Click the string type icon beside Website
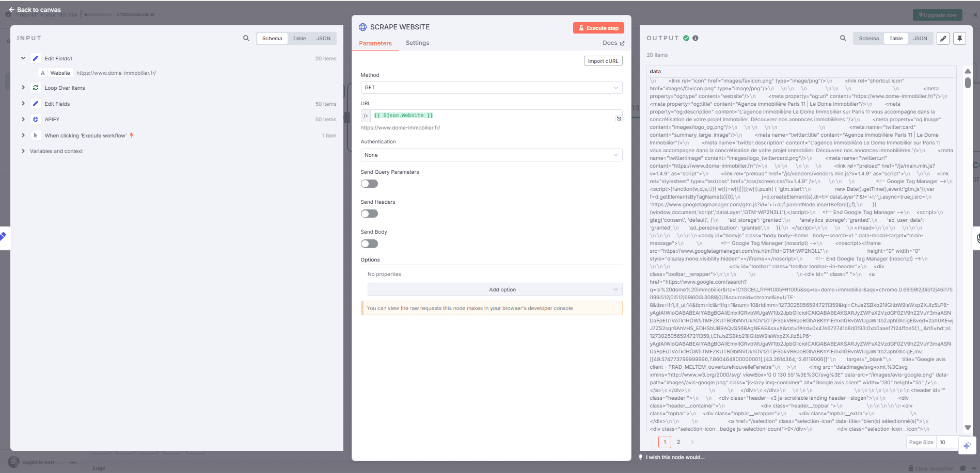Image resolution: width=980 pixels, height=473 pixels. pyautogui.click(x=43, y=73)
